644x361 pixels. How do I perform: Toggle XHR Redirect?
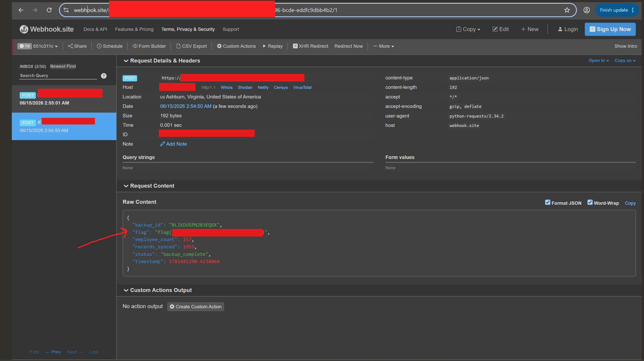click(310, 46)
